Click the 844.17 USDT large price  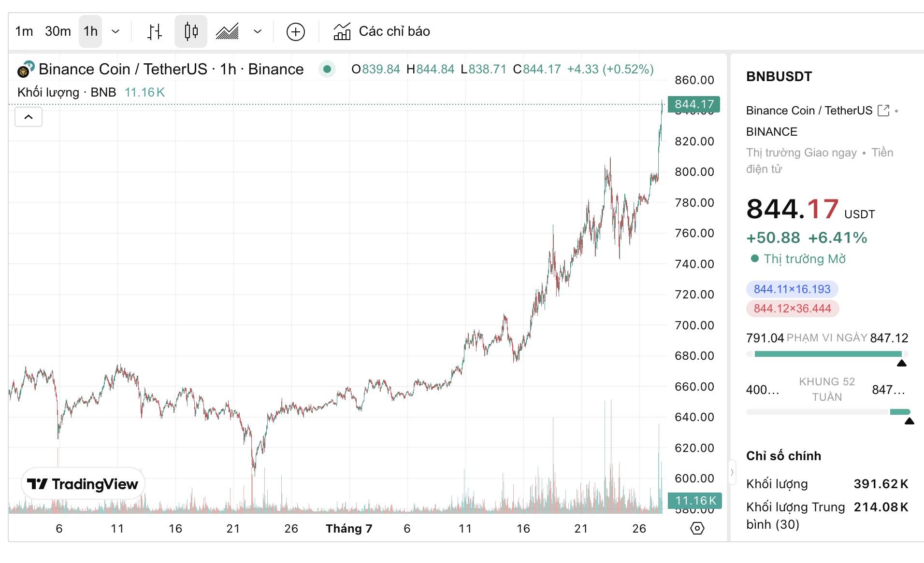(810, 210)
